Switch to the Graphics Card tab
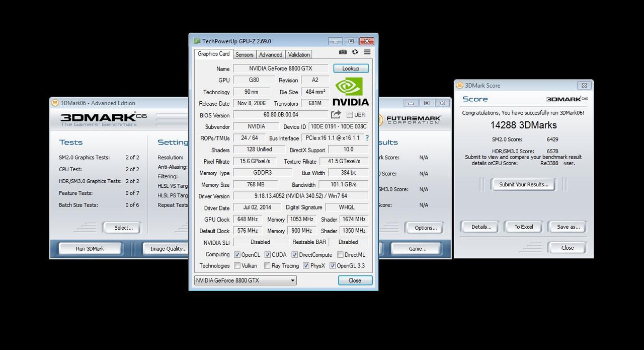 pyautogui.click(x=213, y=54)
